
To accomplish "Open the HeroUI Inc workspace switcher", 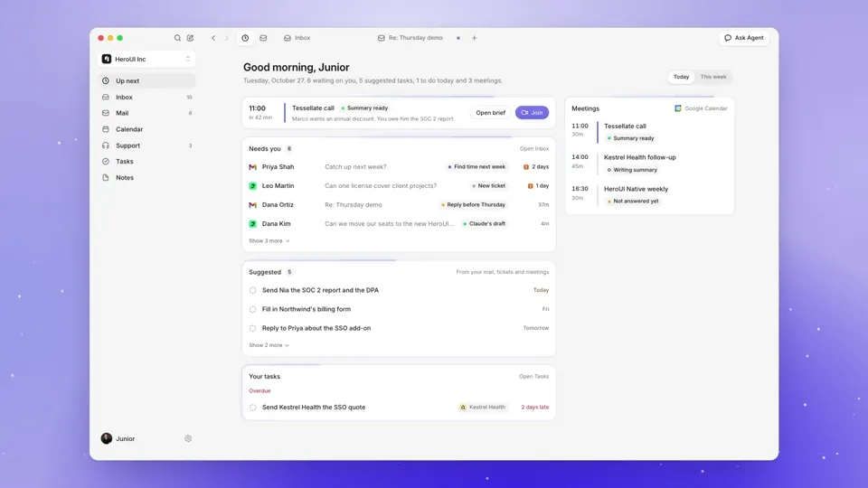I will 146,60.
